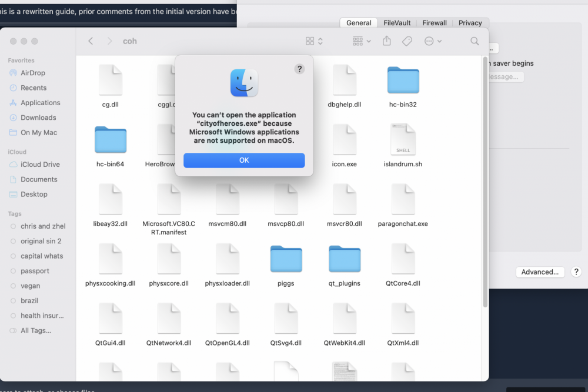Open the More actions ellipsis menu
The height and width of the screenshot is (392, 588).
433,41
